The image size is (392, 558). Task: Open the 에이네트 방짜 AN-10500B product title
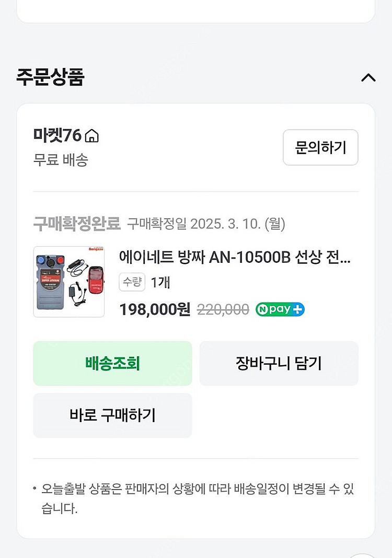pyautogui.click(x=235, y=258)
